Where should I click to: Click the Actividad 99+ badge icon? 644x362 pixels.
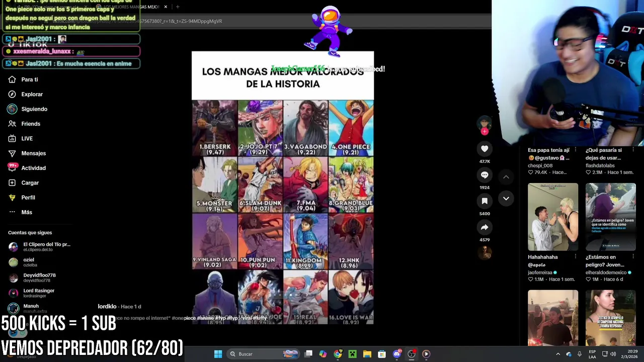(x=12, y=167)
